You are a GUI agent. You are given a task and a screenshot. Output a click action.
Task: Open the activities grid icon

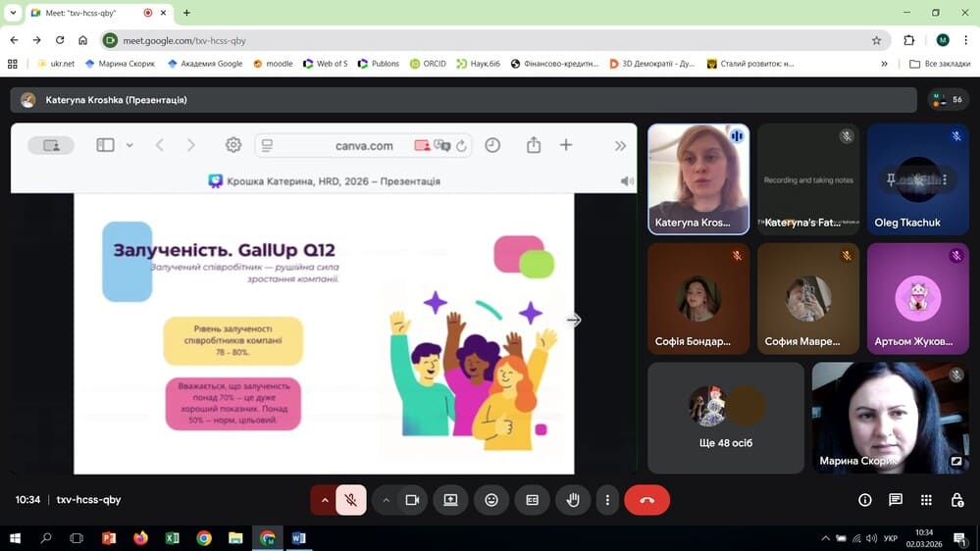click(x=926, y=500)
